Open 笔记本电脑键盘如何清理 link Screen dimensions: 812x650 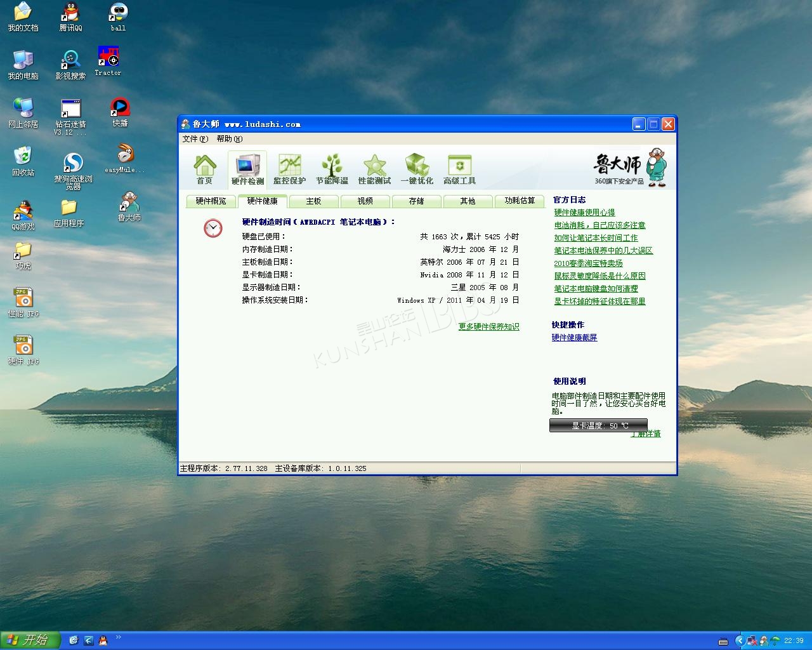[x=596, y=289]
